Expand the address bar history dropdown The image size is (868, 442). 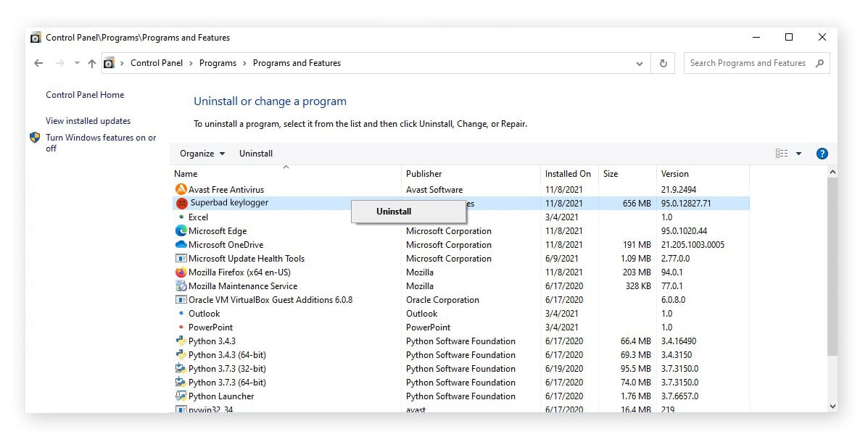click(x=640, y=63)
